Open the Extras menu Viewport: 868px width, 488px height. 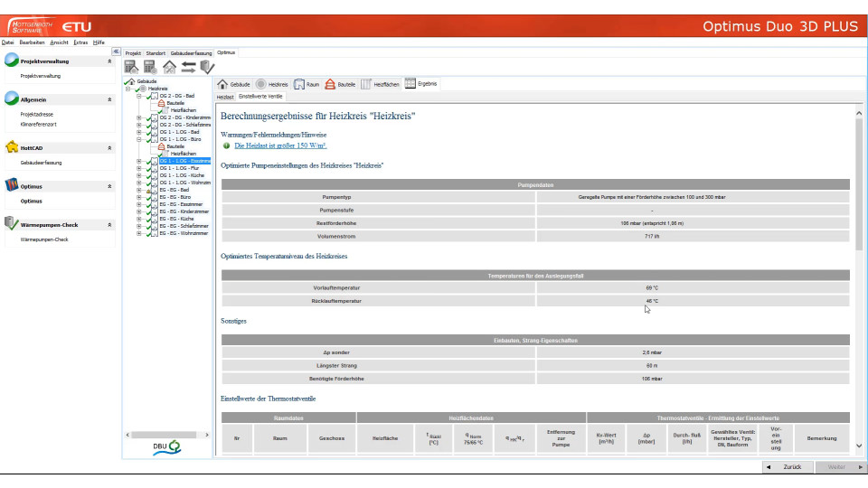pos(80,42)
